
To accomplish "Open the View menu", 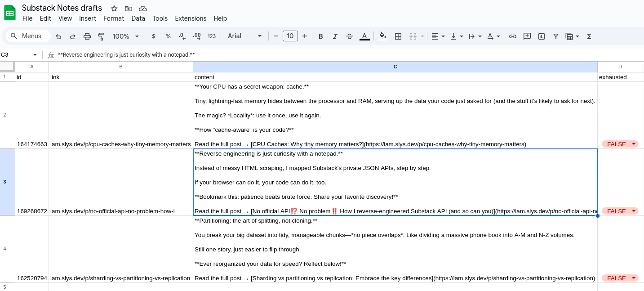I will tap(65, 18).
